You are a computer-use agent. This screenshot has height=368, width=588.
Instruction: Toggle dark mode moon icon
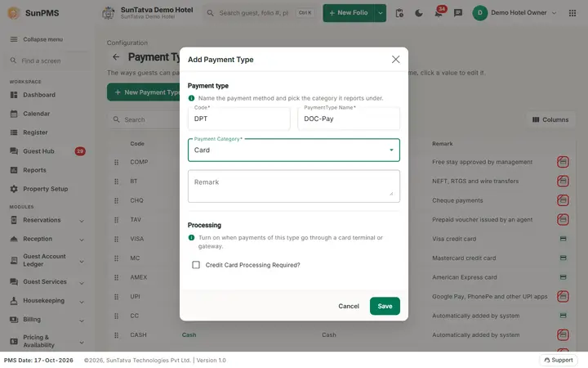(419, 13)
